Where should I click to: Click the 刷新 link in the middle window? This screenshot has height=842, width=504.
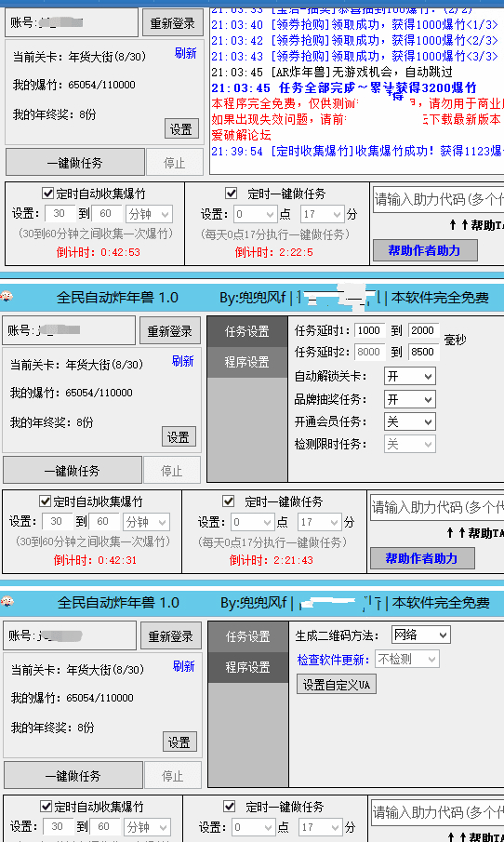click(182, 361)
